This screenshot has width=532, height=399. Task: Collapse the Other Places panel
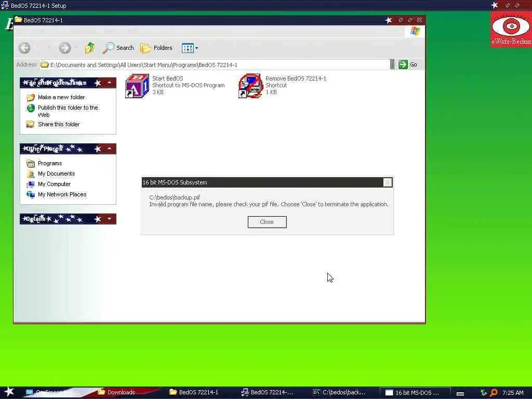[109, 148]
